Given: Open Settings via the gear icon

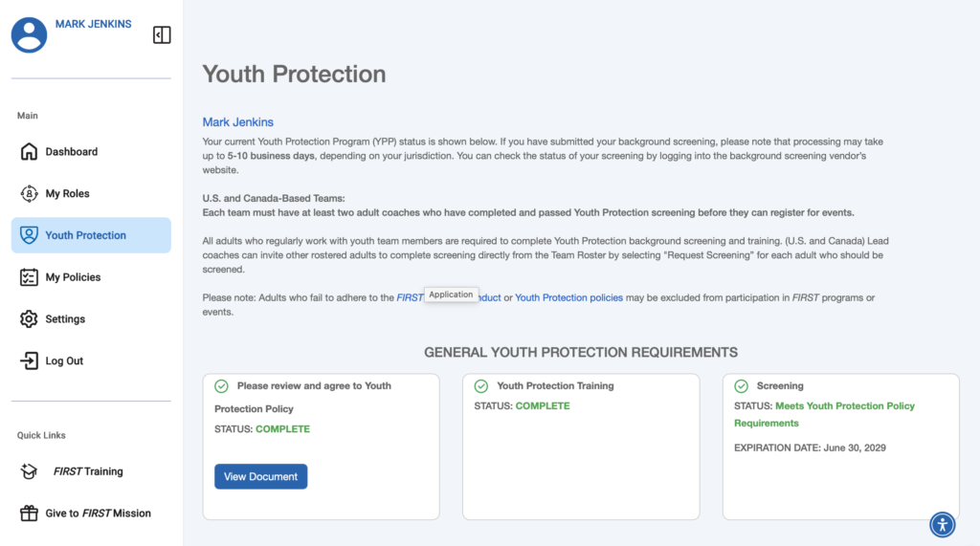Looking at the screenshot, I should click(x=29, y=318).
